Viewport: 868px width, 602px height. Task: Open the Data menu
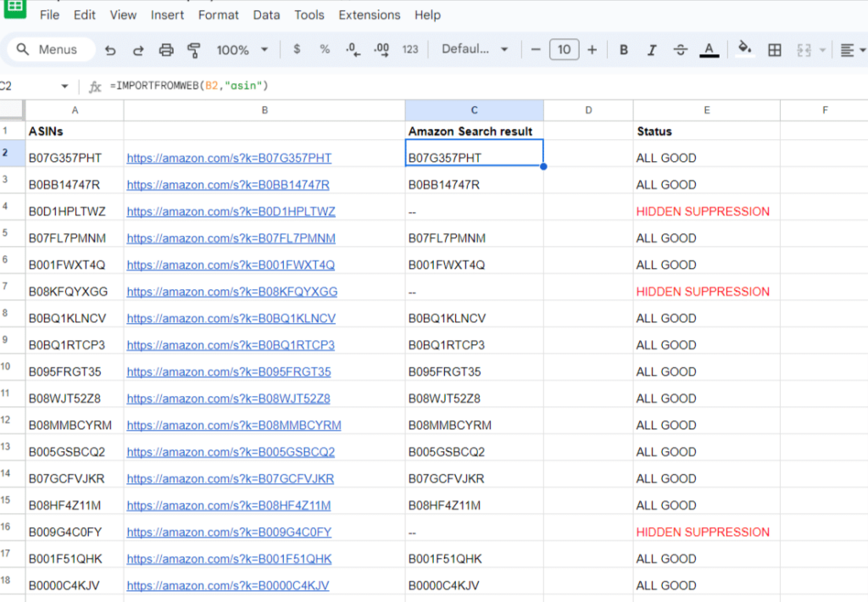(x=266, y=14)
